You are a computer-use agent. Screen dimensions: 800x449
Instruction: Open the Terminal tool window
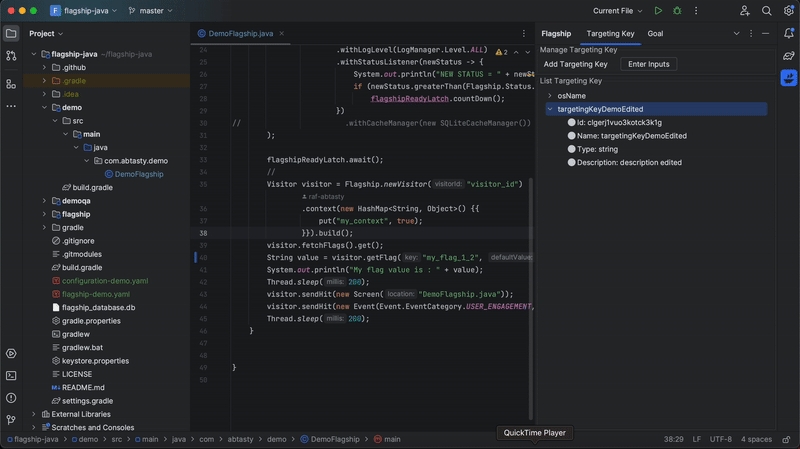pos(11,376)
